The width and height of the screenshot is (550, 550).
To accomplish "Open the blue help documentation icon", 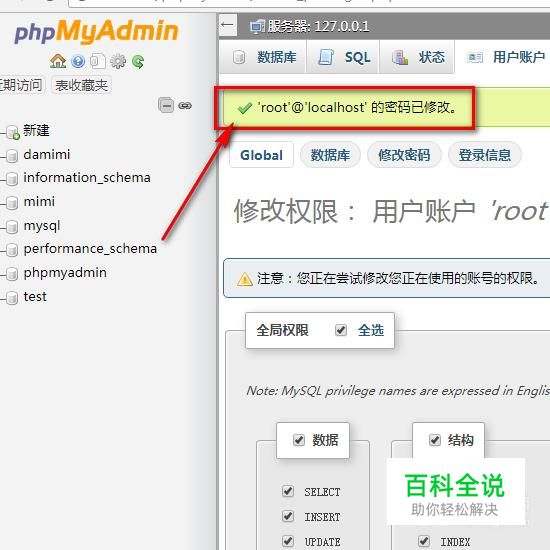I will click(x=78, y=61).
